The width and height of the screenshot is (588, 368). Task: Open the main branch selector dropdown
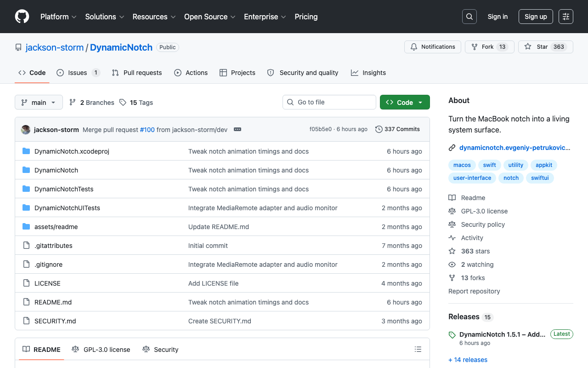39,102
